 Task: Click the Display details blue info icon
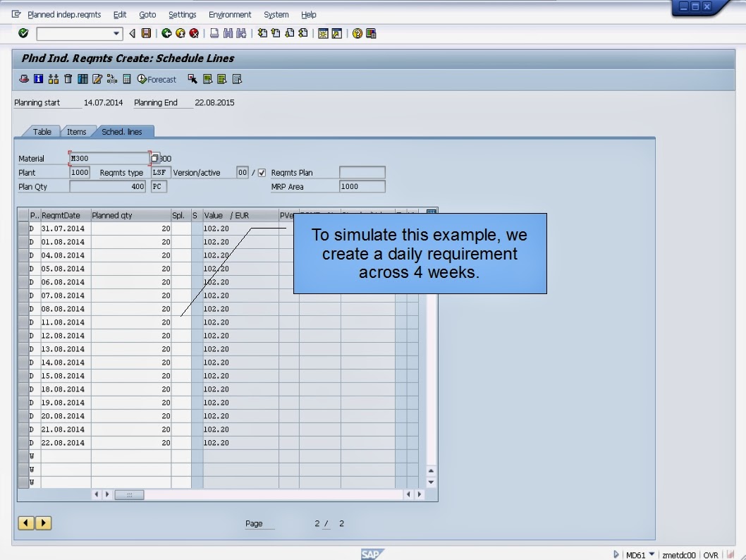pos(37,79)
